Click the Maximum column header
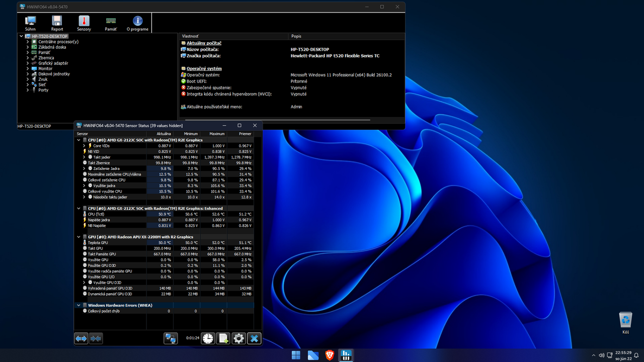Screen dimensions: 644x362 pyautogui.click(x=213, y=134)
